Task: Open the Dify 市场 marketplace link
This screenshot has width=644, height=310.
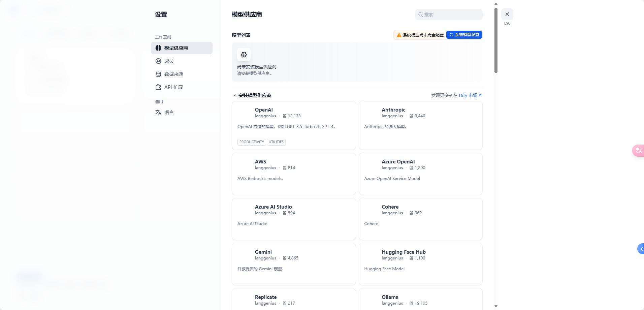Action: (x=470, y=95)
